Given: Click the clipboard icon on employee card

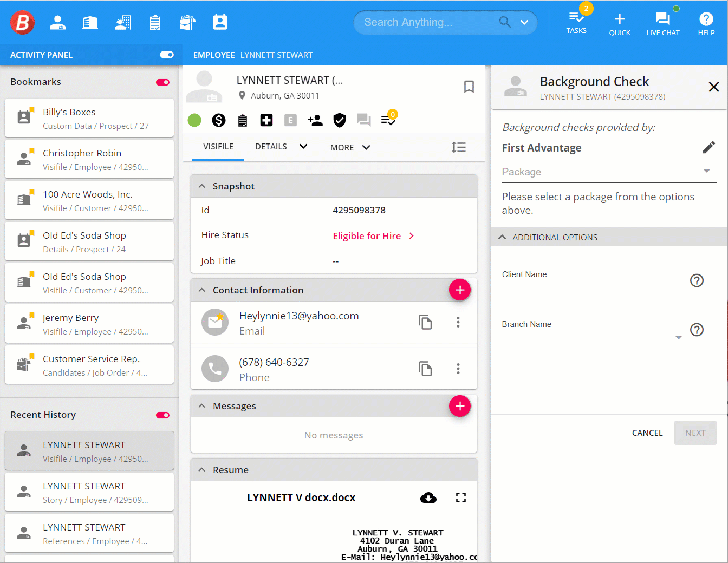Looking at the screenshot, I should [243, 120].
